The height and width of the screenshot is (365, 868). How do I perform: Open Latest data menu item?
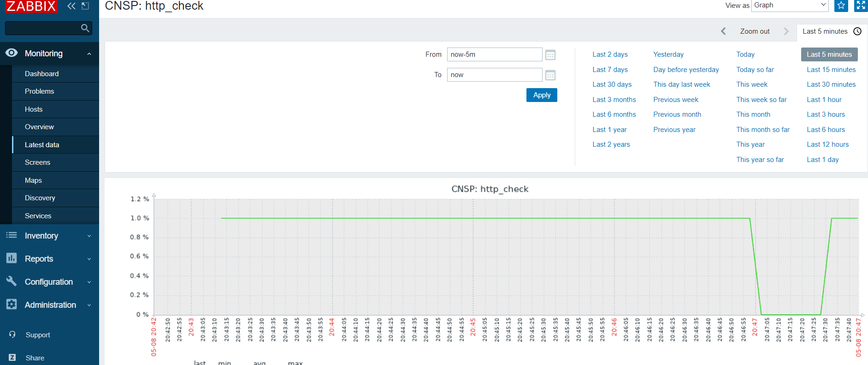[55, 145]
